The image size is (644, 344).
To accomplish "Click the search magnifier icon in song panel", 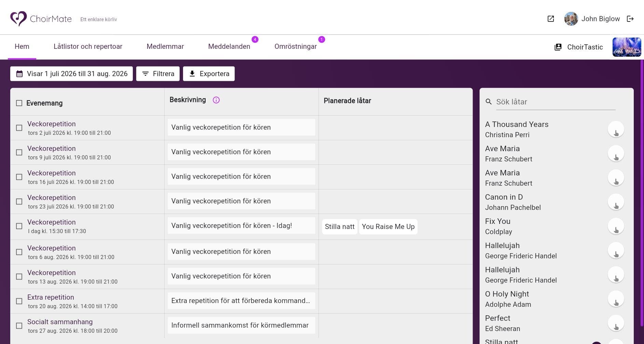I will click(489, 102).
